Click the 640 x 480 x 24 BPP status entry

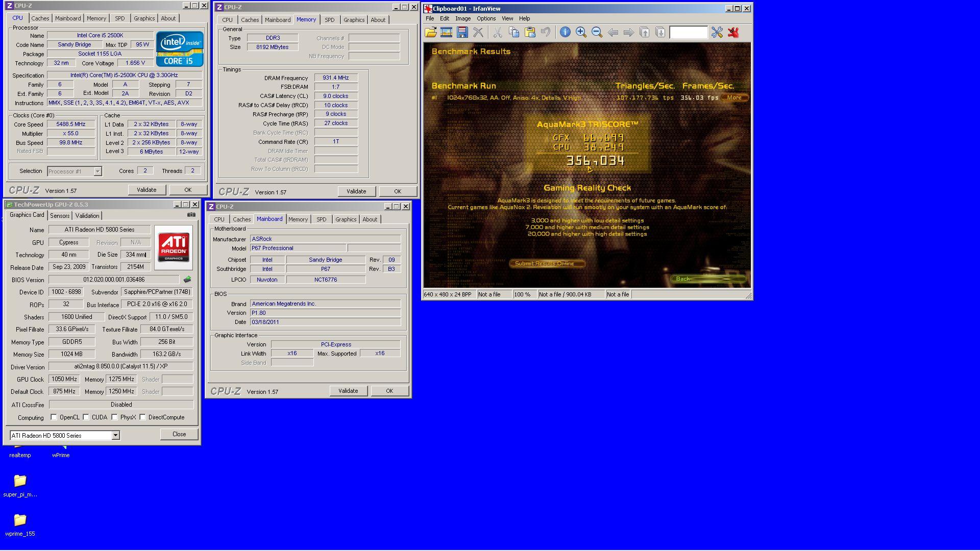[x=448, y=294]
